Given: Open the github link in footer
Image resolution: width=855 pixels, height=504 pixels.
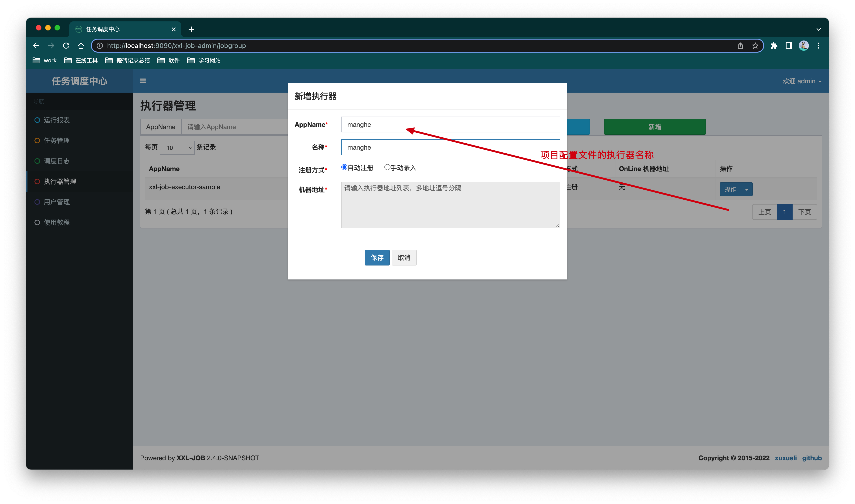Looking at the screenshot, I should click(812, 458).
